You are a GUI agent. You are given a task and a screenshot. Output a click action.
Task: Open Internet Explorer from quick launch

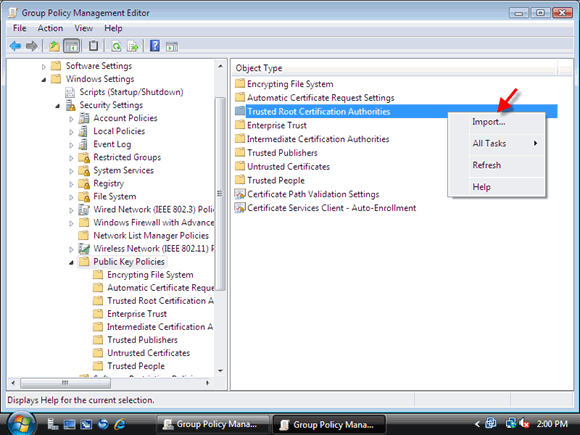point(120,424)
